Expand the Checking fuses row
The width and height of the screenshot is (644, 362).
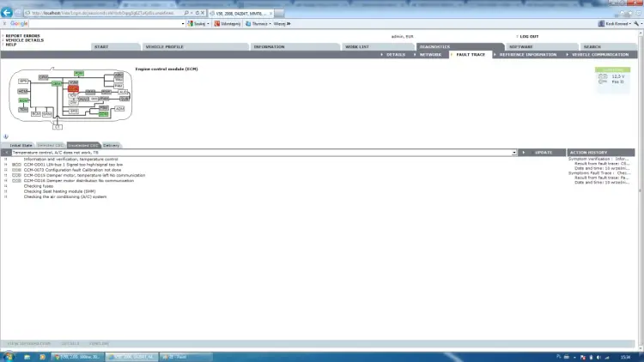coord(6,186)
